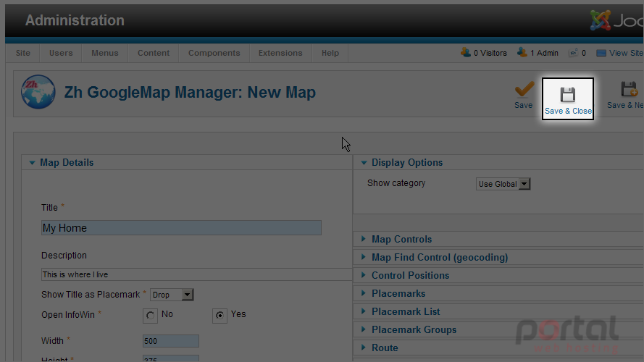Click the Save & Close disk icon
The width and height of the screenshot is (644, 362).
pyautogui.click(x=568, y=95)
